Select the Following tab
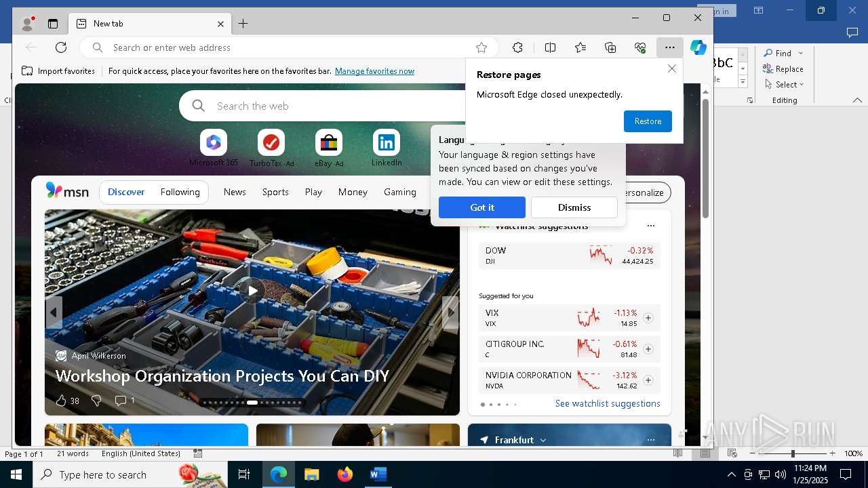The width and height of the screenshot is (868, 488). click(180, 192)
